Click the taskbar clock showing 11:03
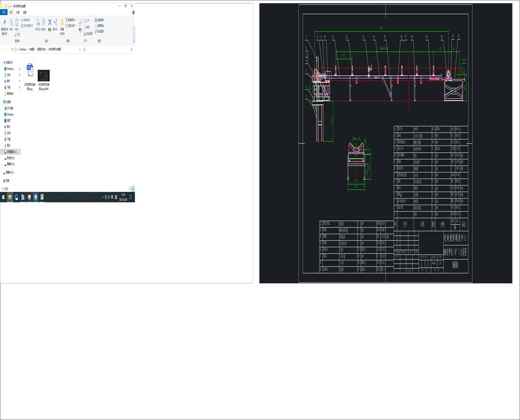 (x=123, y=197)
